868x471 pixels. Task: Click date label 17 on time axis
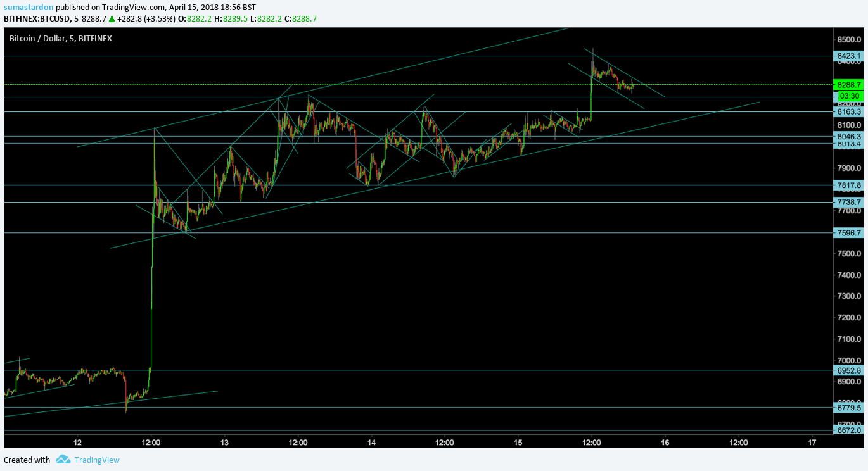[x=812, y=443]
